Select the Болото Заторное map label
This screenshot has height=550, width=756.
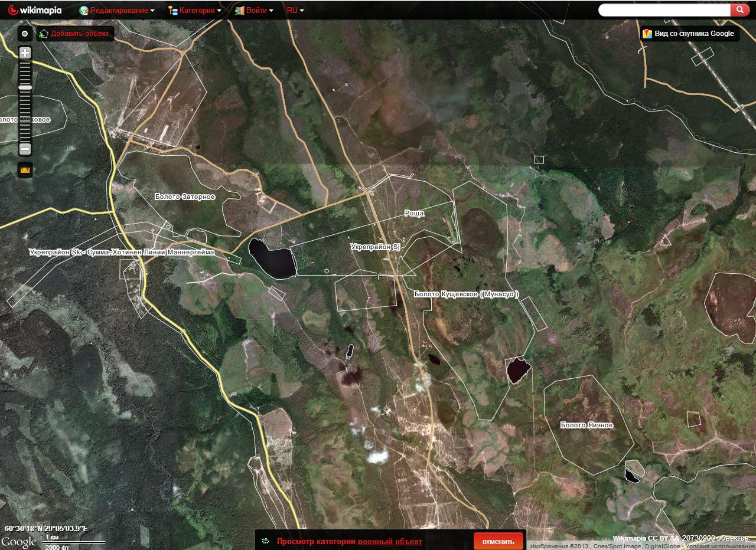[x=185, y=197]
